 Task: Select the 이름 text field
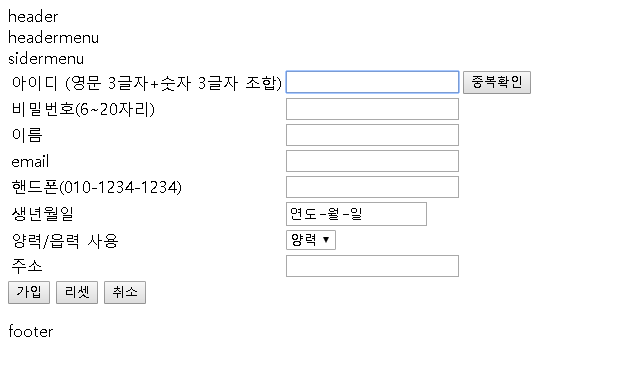click(372, 135)
